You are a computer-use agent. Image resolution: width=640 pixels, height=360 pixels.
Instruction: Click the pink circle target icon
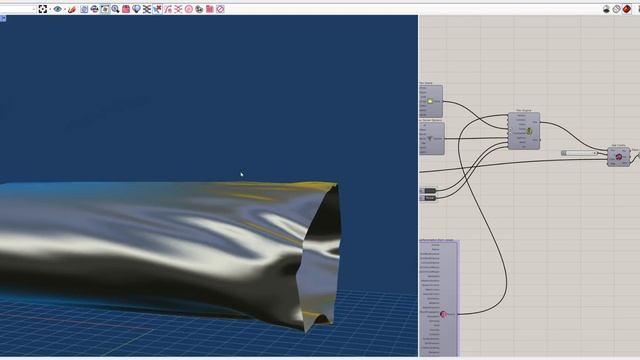(189, 9)
